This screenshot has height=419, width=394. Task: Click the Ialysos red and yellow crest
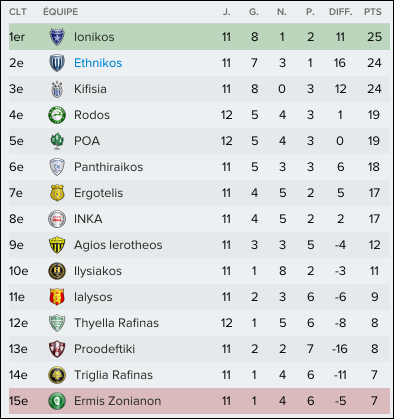57,297
